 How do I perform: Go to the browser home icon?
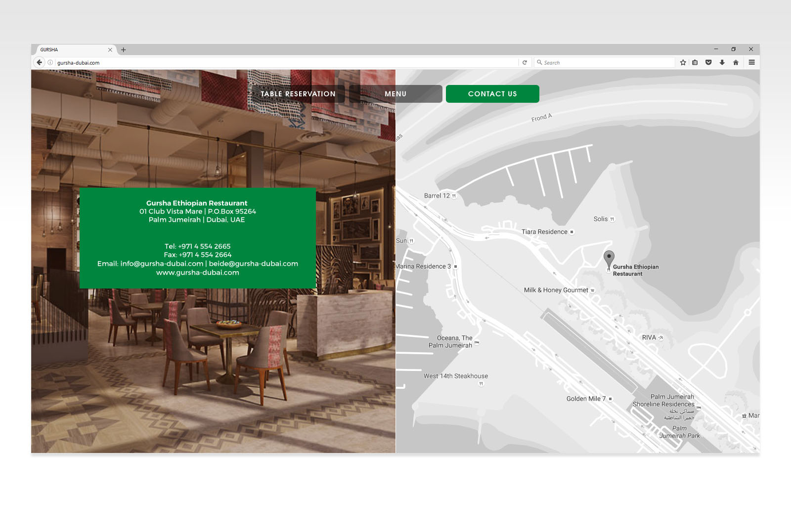point(736,63)
